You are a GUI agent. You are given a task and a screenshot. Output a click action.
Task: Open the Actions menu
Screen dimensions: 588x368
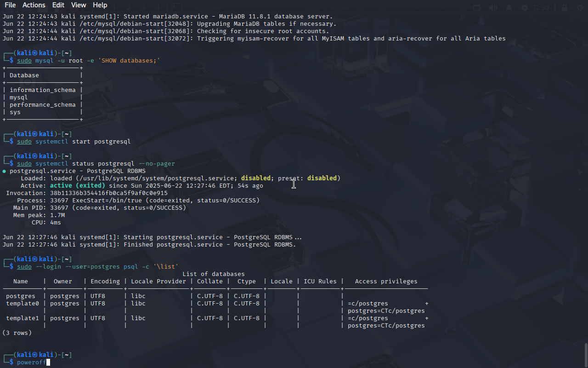[x=34, y=5]
